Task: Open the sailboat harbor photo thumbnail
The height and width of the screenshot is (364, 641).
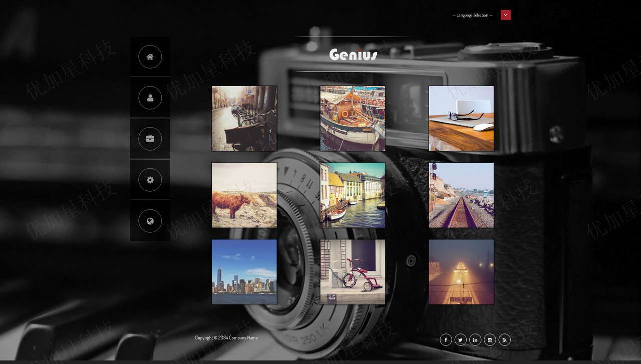Action: (x=353, y=118)
